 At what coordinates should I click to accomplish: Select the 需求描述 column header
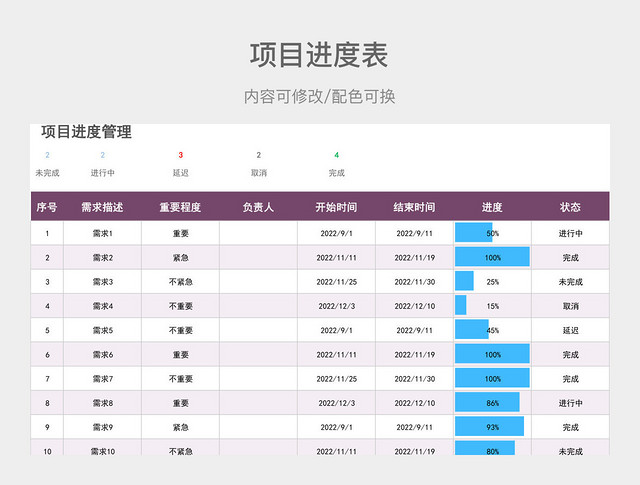pos(102,207)
